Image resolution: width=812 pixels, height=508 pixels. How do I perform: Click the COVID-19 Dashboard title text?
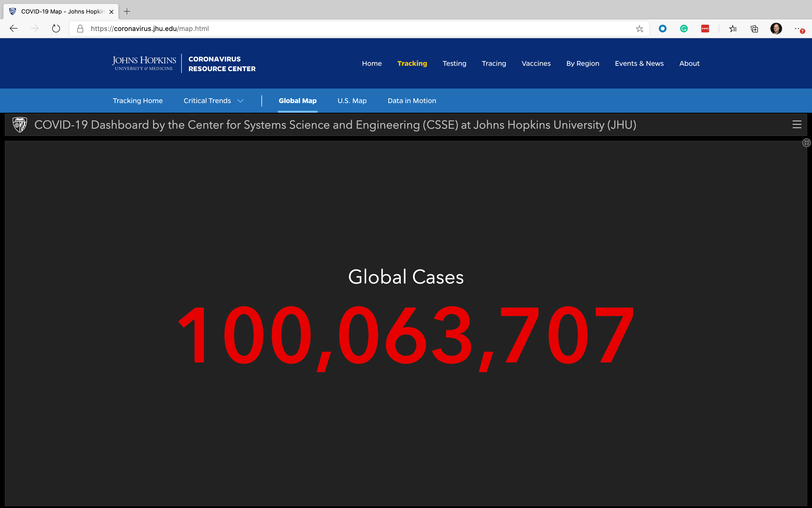335,125
